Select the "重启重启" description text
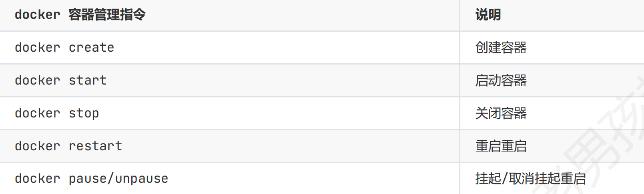Image resolution: width=644 pixels, height=194 pixels. click(501, 146)
